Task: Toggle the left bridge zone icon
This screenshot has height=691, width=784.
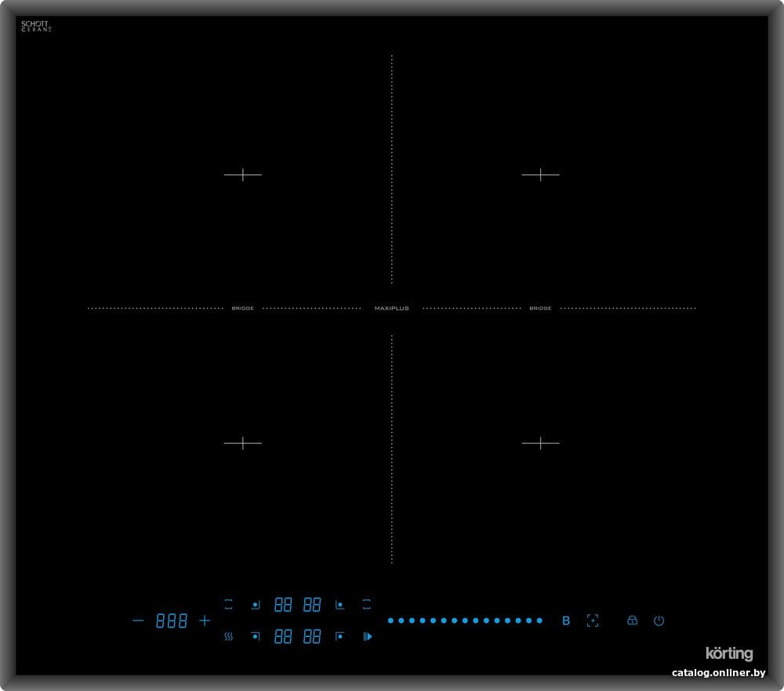Action: [228, 605]
